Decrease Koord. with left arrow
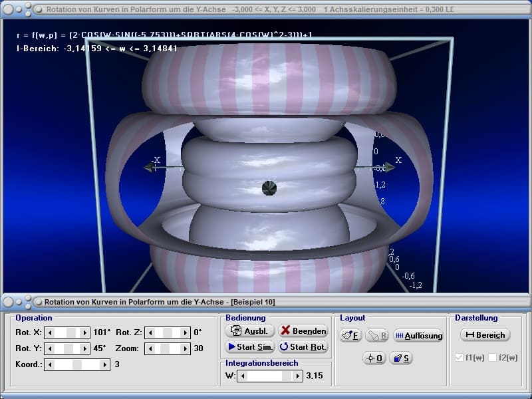532x399 pixels. pos(50,364)
